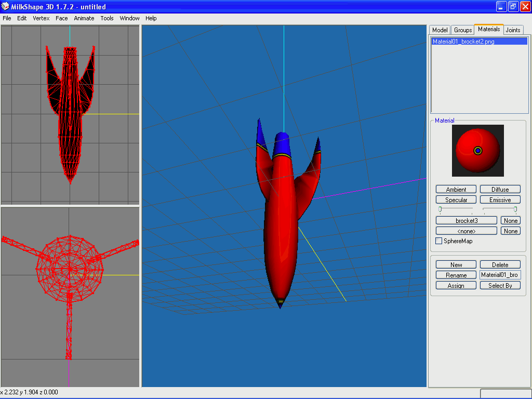
Task: Click the left shininess slider handle
Action: (x=440, y=209)
